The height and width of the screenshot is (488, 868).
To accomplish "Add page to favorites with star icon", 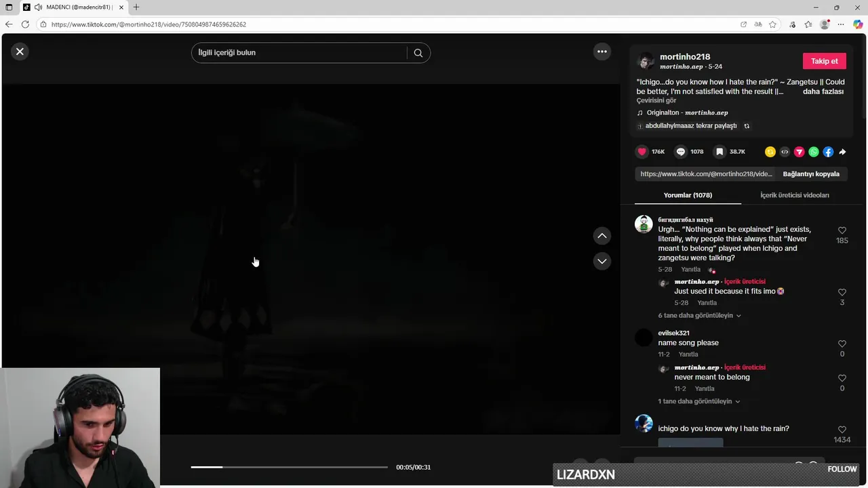I will click(773, 24).
